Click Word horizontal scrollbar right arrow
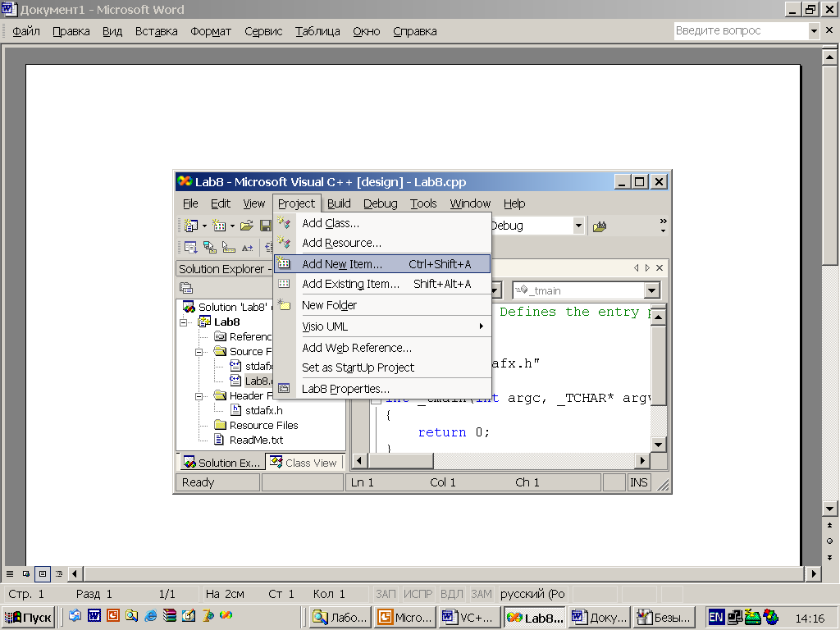Image resolution: width=840 pixels, height=630 pixels. click(x=814, y=573)
